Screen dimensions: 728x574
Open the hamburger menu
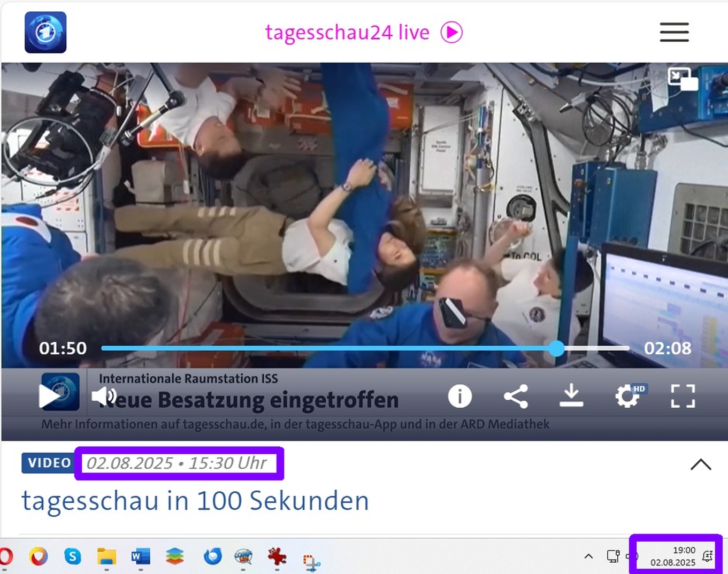pos(674,33)
